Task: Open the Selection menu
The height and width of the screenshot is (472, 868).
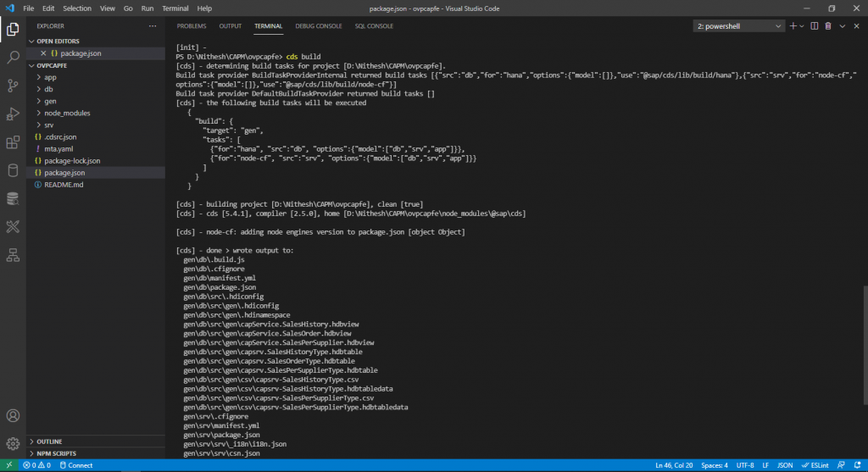Action: coord(77,8)
